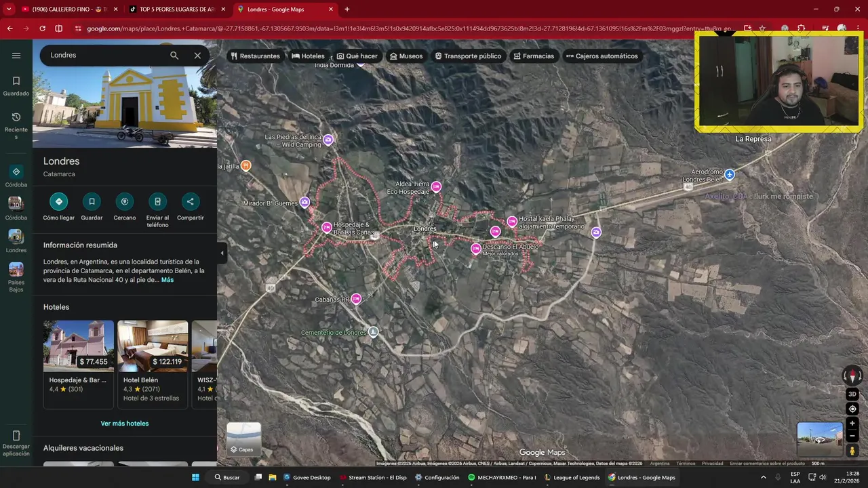Clear the Londres search with X

tap(197, 56)
